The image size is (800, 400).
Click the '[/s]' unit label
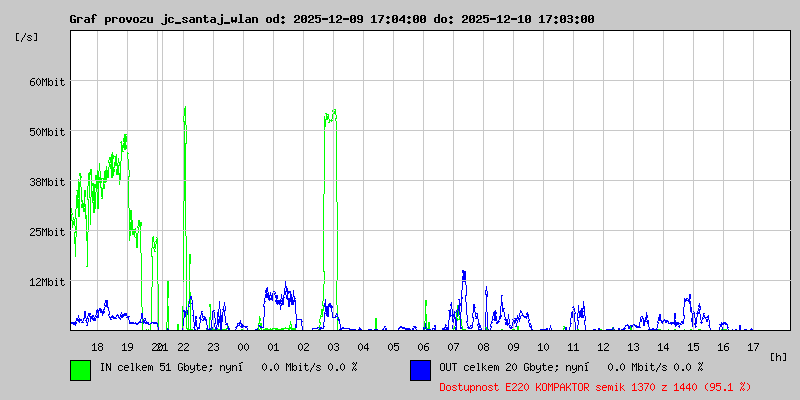pos(27,37)
